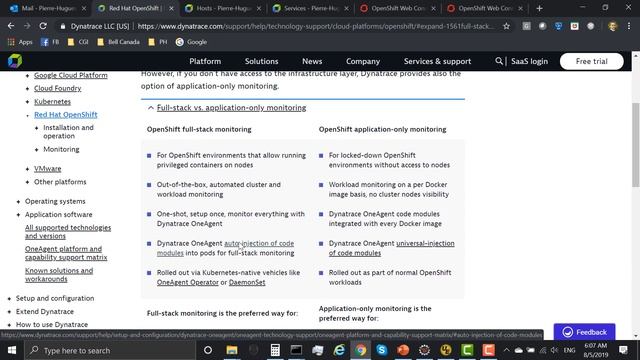Bookmark this page with star icon

(x=507, y=26)
